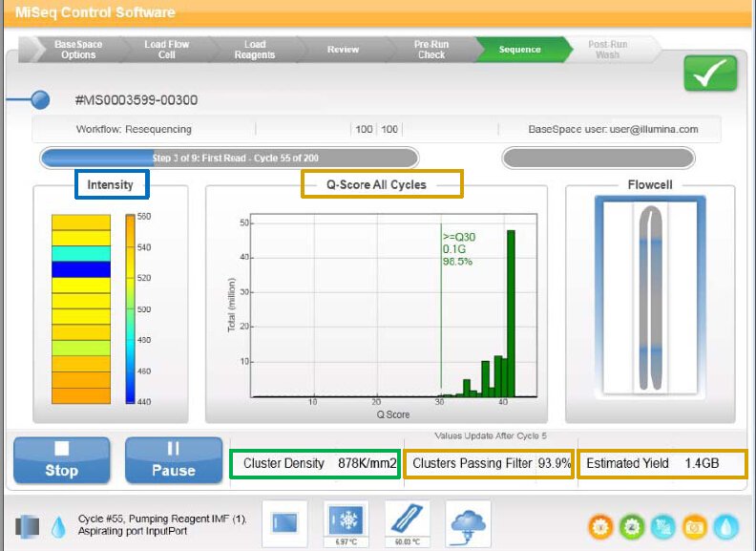The width and height of the screenshot is (756, 551).
Task: Click the 'MiSeq Control Software' title text
Action: [x=95, y=12]
